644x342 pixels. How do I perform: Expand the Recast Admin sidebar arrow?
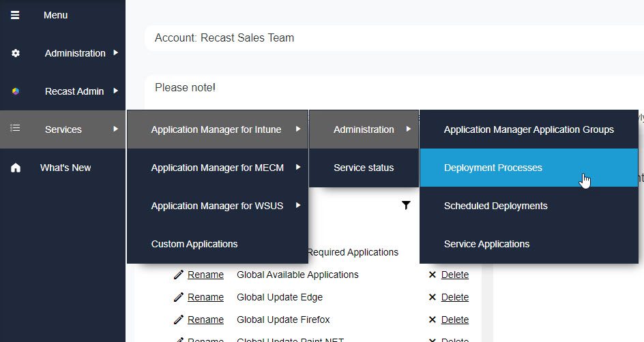[116, 91]
